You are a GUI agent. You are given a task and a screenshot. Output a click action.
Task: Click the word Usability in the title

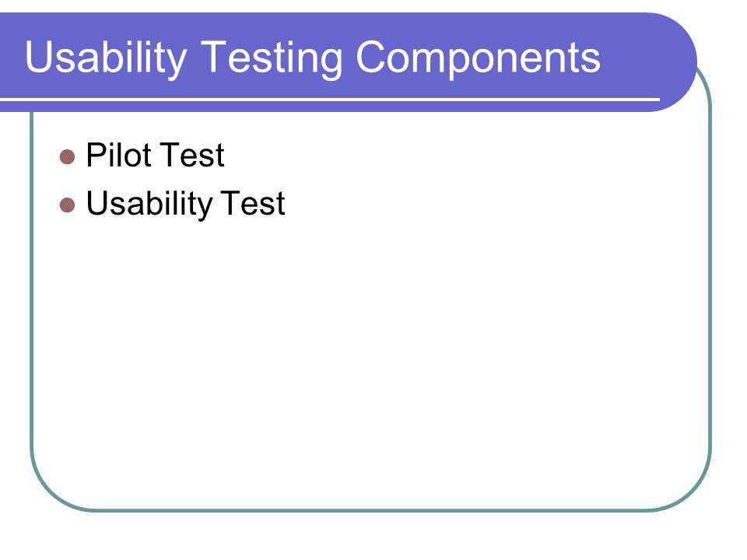coord(106,59)
